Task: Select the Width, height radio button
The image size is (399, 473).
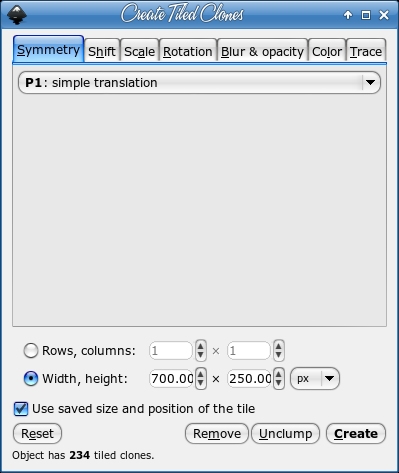Action: (x=31, y=379)
